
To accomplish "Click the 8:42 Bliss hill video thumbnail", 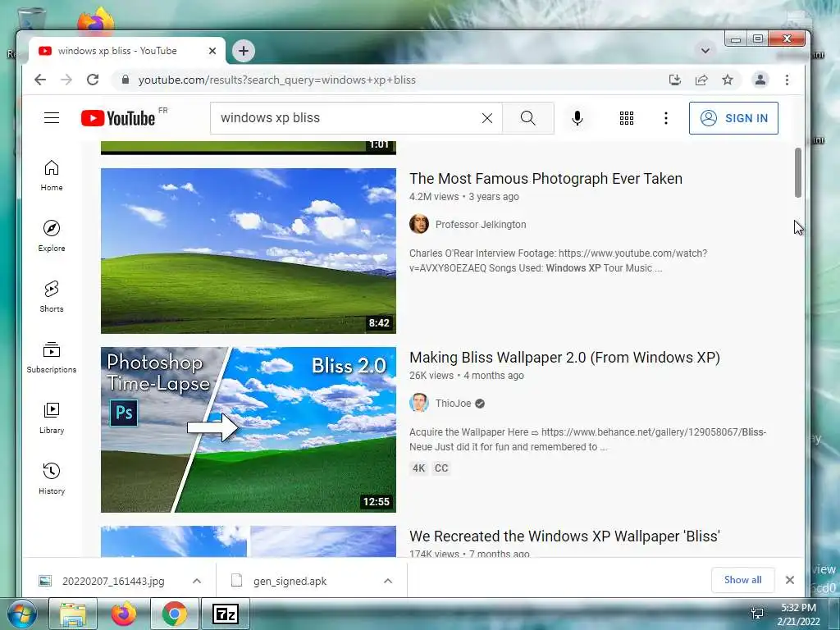I will tap(249, 251).
